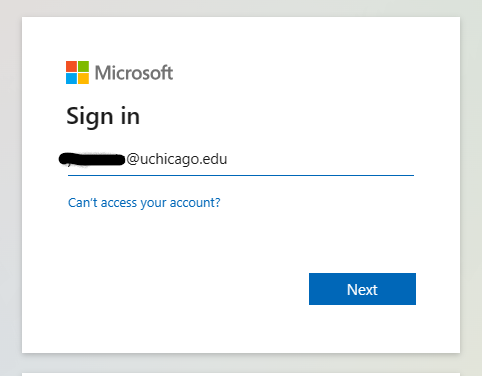Click the word 'in' of the heading
The width and height of the screenshot is (482, 376).
pyautogui.click(x=130, y=116)
